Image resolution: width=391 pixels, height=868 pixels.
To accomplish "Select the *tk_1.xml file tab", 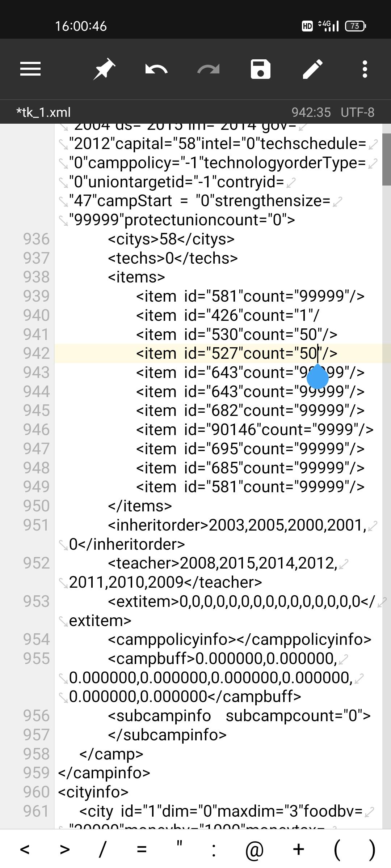I will pyautogui.click(x=43, y=112).
